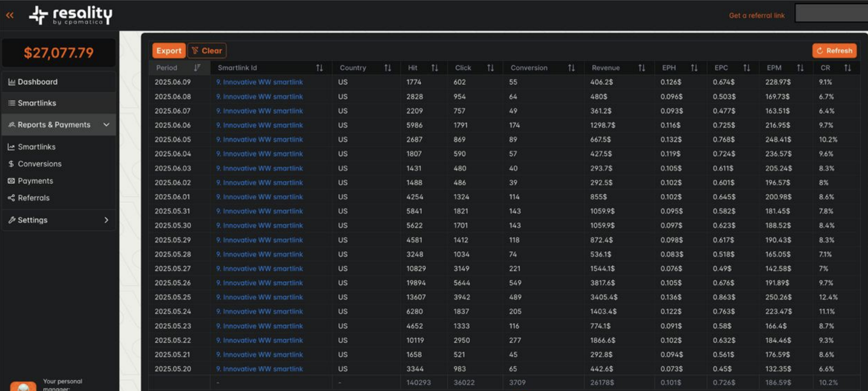
Task: Open the smartlink in the 2025.06.09 row
Action: [260, 82]
